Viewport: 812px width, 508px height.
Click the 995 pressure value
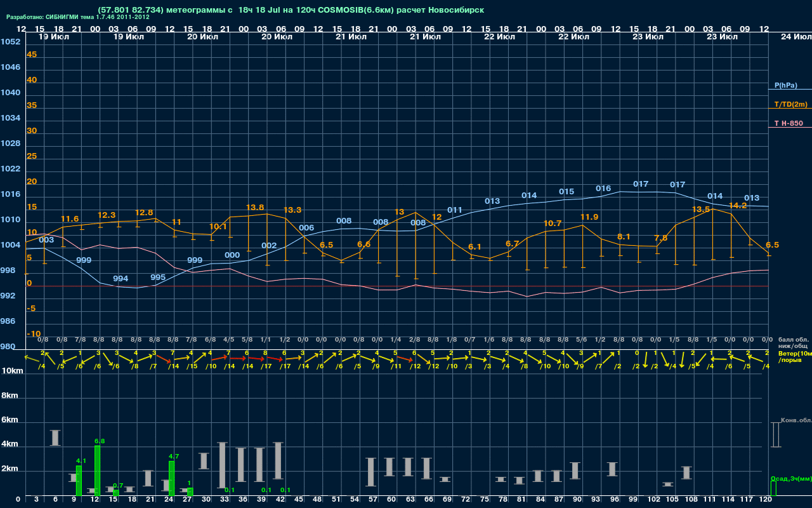coord(158,277)
